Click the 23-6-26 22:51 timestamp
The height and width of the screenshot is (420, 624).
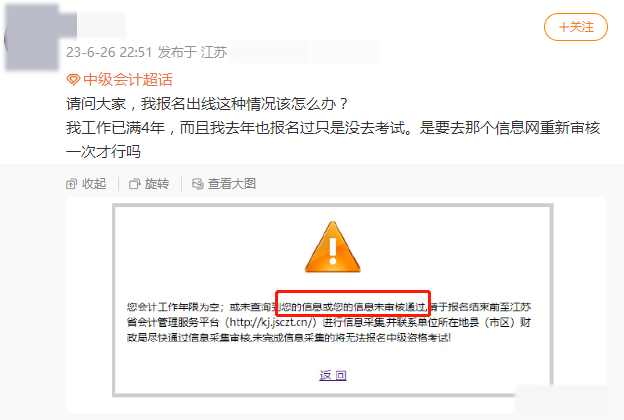[x=109, y=52]
